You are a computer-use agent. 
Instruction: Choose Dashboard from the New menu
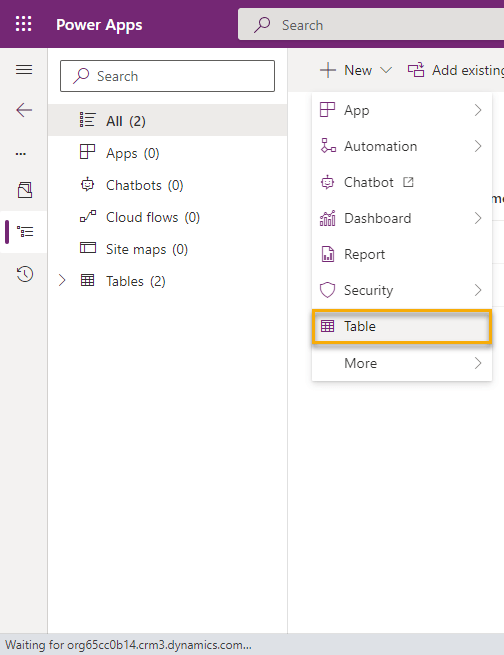click(402, 218)
